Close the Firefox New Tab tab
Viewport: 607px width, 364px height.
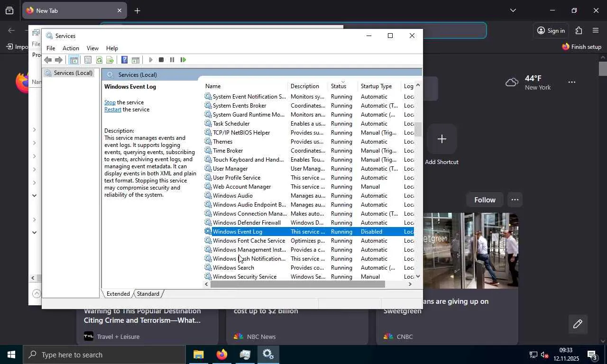click(x=119, y=10)
